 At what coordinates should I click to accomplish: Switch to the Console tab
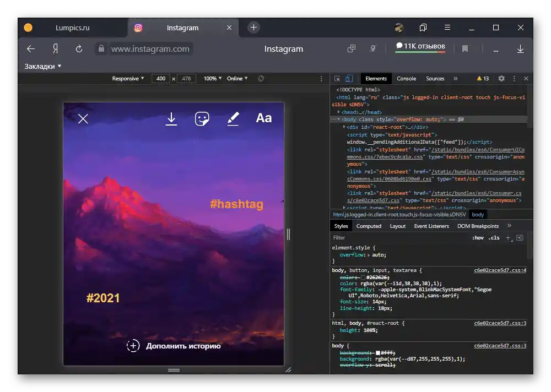click(406, 79)
